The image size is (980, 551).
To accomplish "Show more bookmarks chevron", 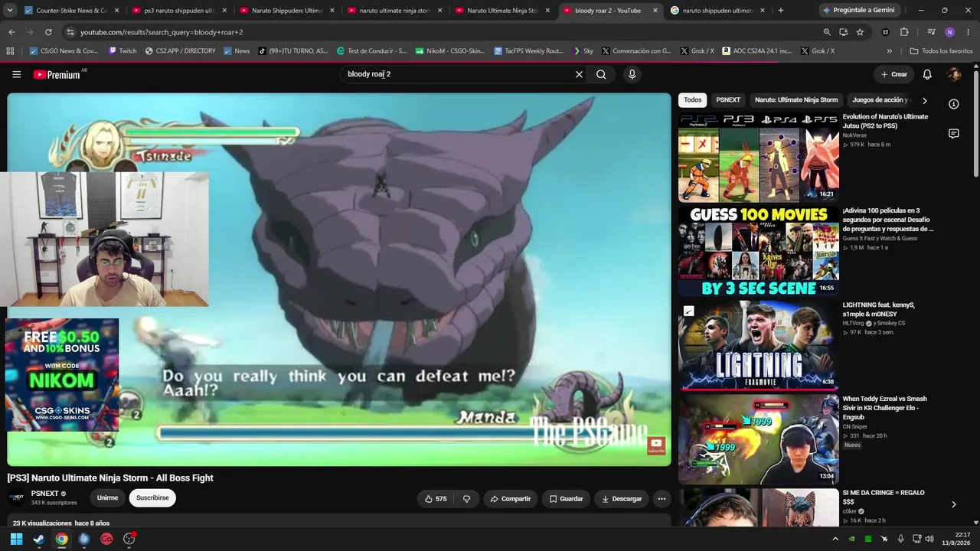I will 889,51.
